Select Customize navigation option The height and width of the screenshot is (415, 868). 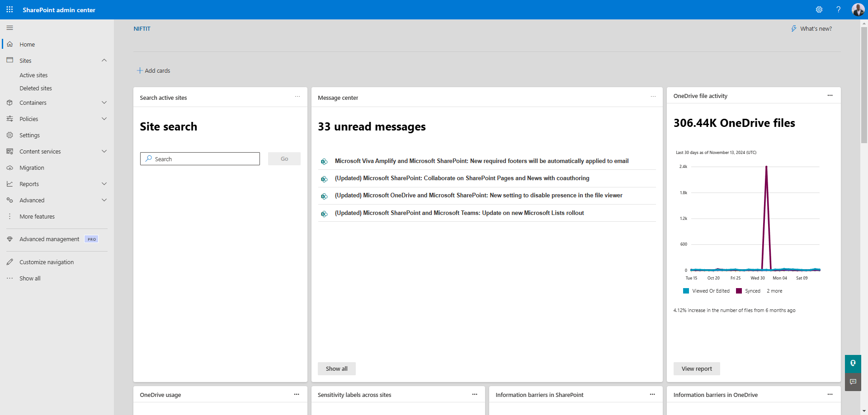47,262
